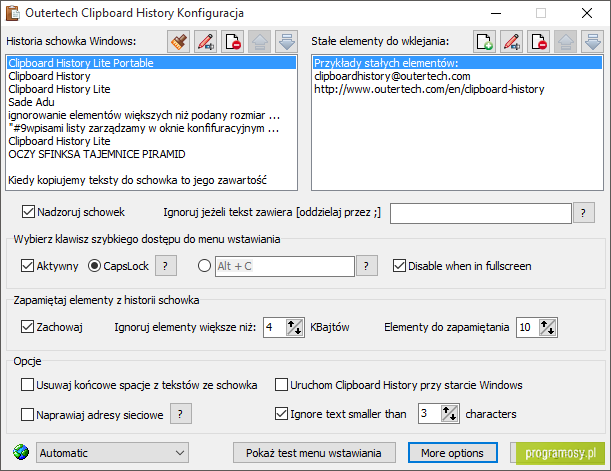The width and height of the screenshot is (611, 471).
Task: Click the ignore-text input field
Action: (x=481, y=213)
